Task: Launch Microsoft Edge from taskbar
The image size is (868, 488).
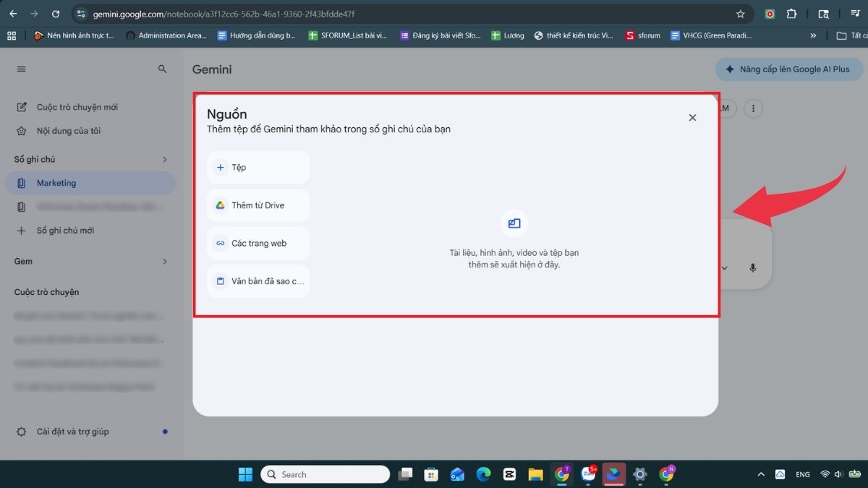Action: [483, 474]
